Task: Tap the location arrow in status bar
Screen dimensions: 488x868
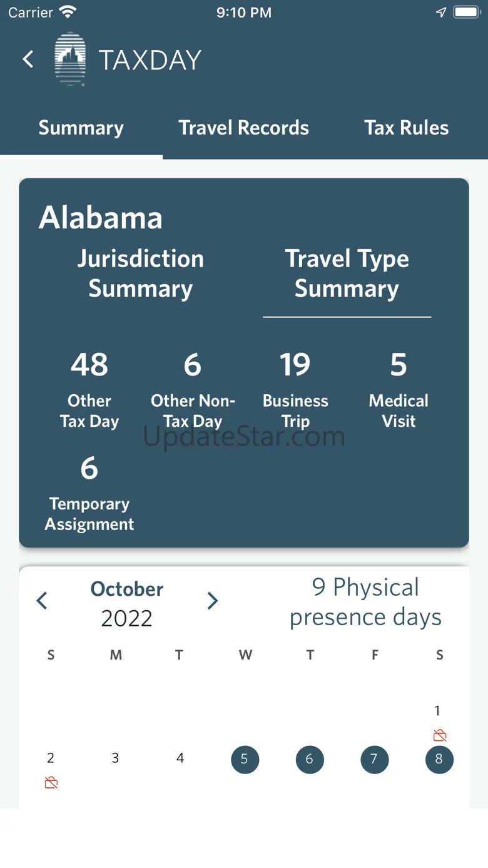Action: (441, 13)
